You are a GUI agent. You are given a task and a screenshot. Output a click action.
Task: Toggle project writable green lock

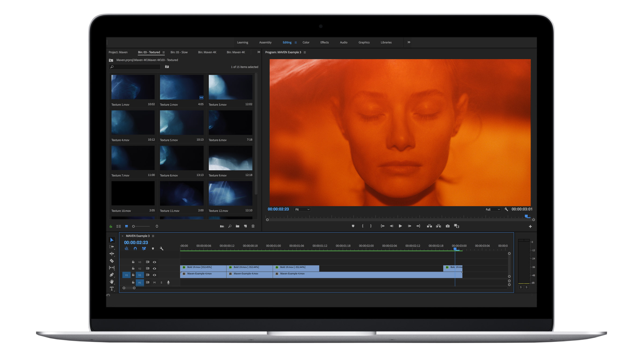tap(111, 226)
